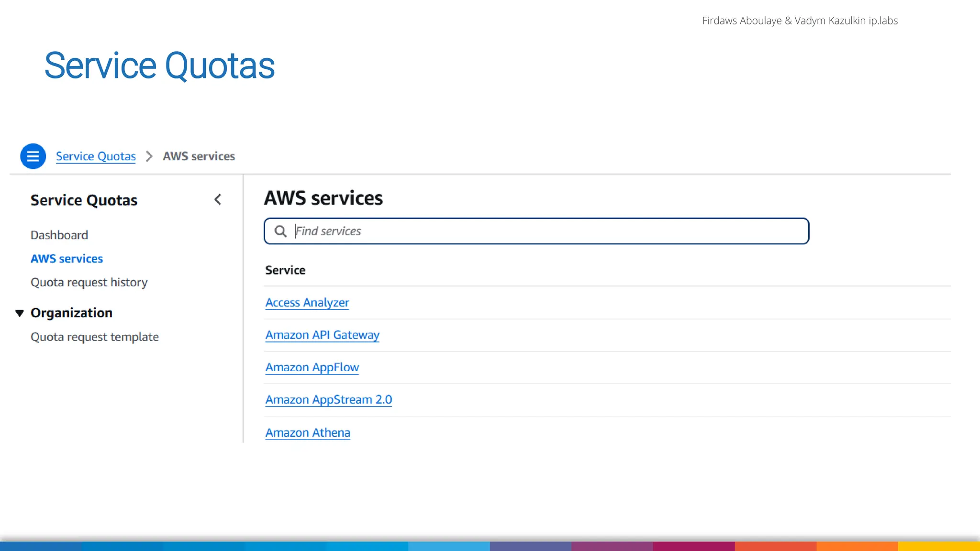Click the Organization section heading

click(71, 313)
